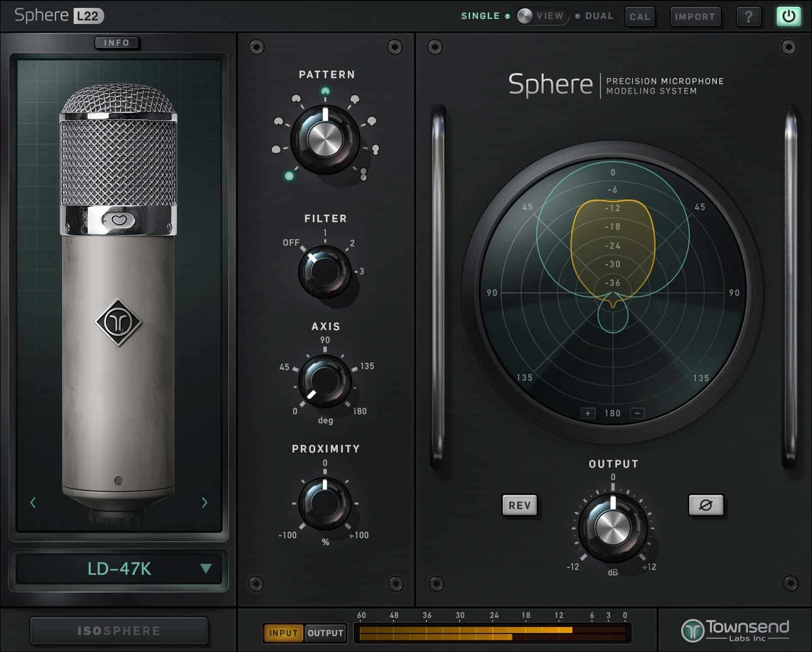Click the LD-47K dropdown arrow triangle
The width and height of the screenshot is (812, 652).
click(x=206, y=568)
